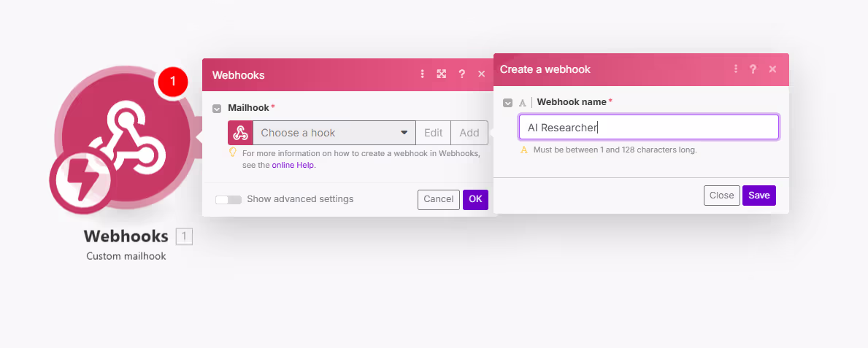This screenshot has width=868, height=348.
Task: Click OK in Webhooks dialog
Action: pyautogui.click(x=475, y=199)
